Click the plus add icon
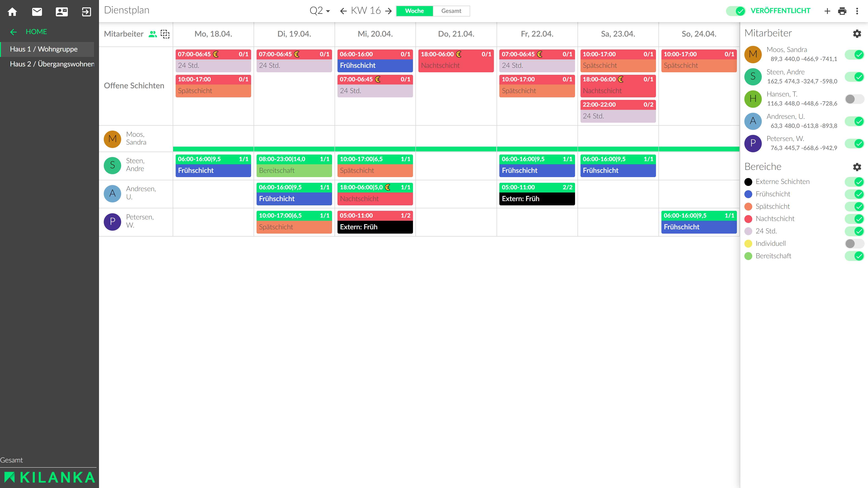 [x=827, y=11]
